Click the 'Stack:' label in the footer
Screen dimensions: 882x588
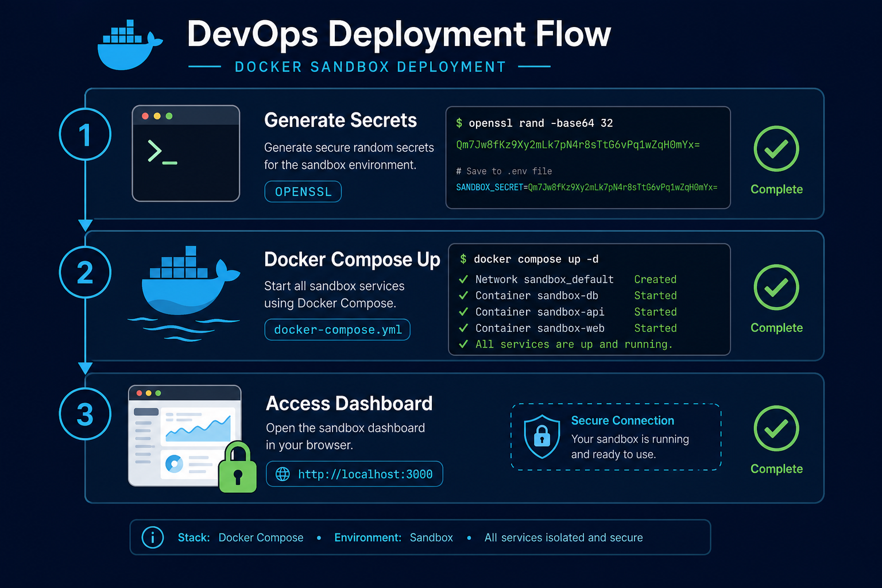point(194,537)
